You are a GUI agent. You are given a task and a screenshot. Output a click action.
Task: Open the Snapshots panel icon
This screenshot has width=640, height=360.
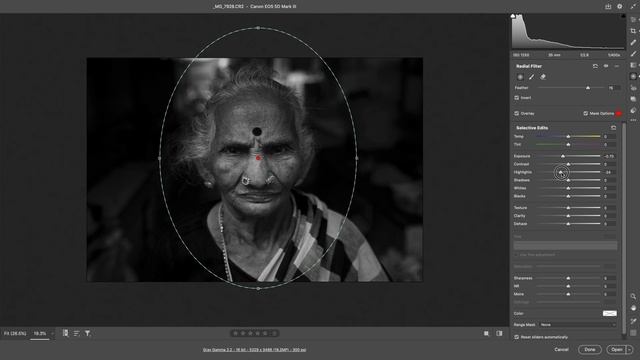[x=633, y=99]
